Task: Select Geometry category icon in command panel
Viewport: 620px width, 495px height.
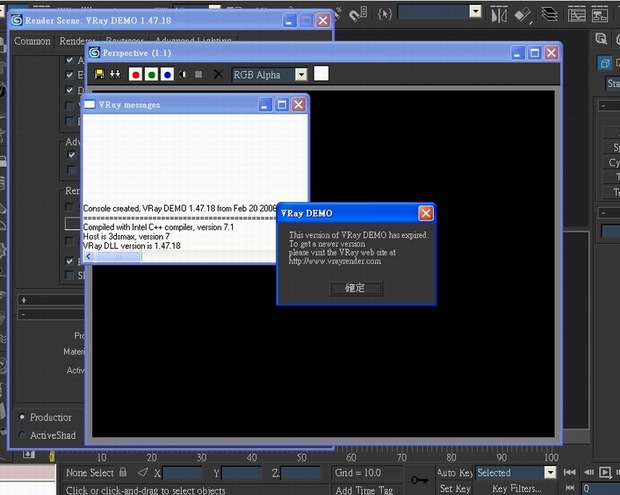Action: click(605, 63)
